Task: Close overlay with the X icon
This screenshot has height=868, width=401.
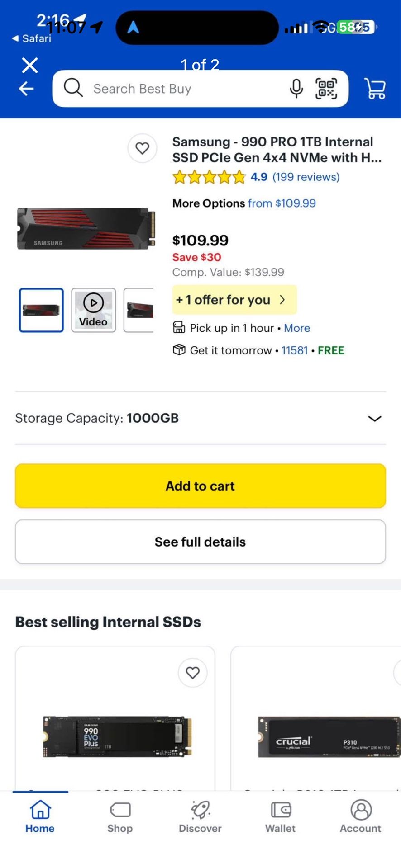Action: pyautogui.click(x=30, y=65)
